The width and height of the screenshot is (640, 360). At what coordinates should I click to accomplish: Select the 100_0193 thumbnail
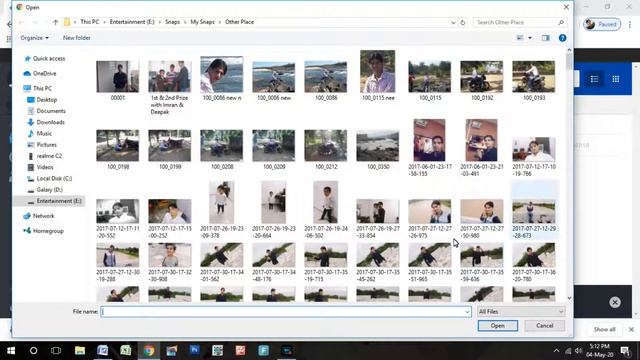click(x=533, y=76)
